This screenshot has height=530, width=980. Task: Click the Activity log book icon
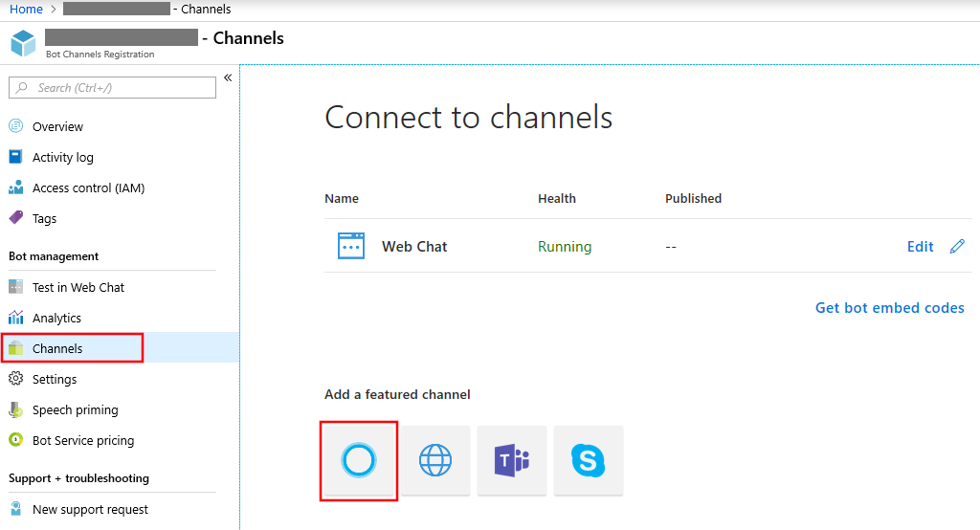coord(15,157)
